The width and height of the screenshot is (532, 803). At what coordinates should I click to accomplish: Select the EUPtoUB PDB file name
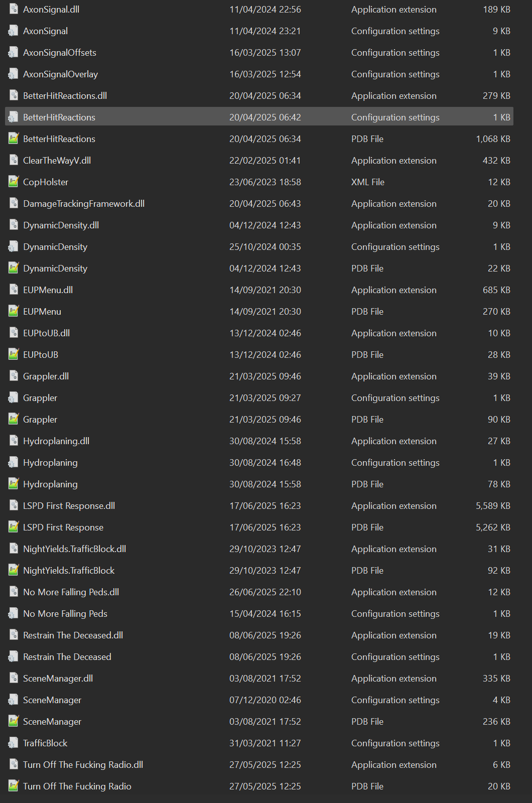[41, 355]
